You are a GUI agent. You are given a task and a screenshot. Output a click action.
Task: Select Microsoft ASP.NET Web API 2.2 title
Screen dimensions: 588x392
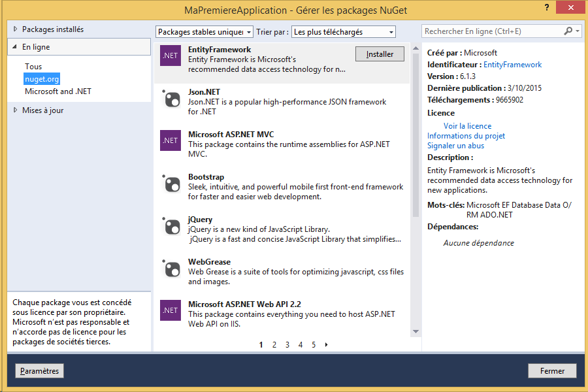coord(244,304)
